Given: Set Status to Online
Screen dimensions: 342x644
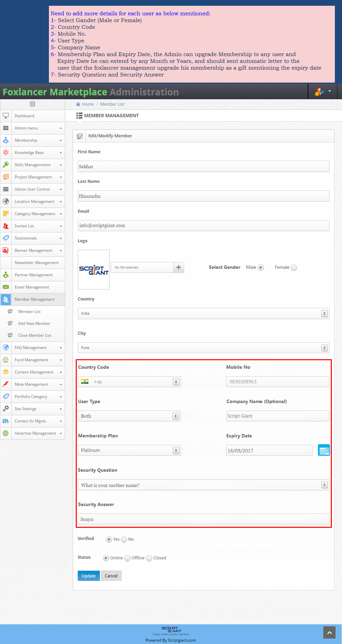Looking at the screenshot, I should (x=106, y=558).
